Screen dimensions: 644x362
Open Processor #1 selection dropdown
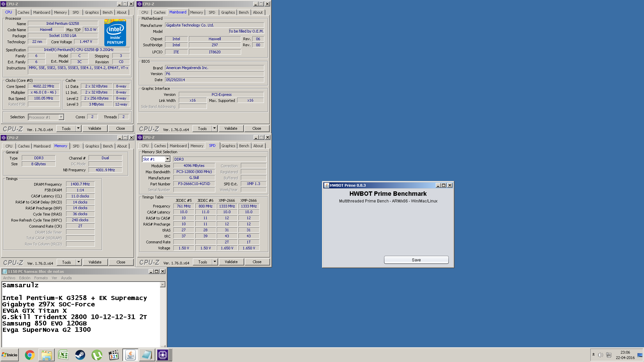pos(61,117)
